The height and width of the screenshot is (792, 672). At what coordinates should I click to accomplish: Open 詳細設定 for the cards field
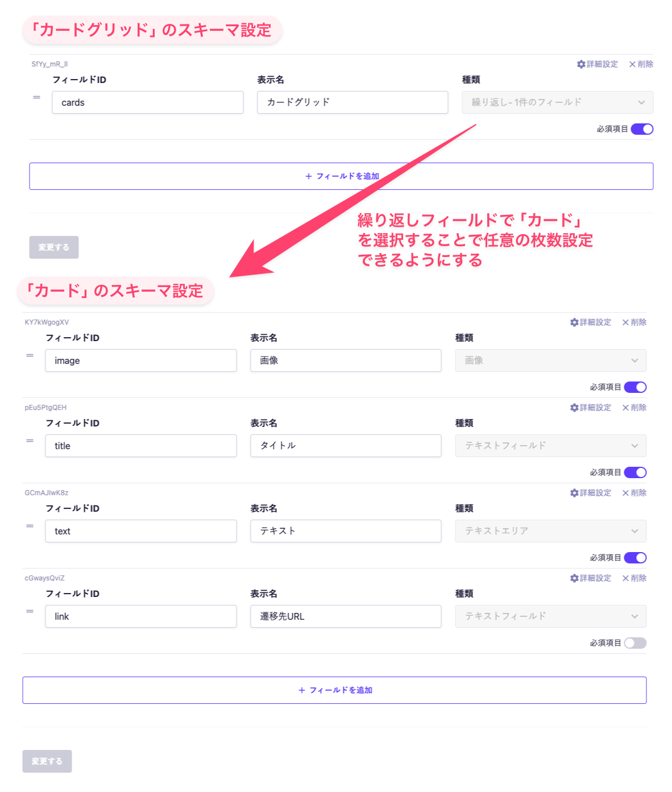597,64
